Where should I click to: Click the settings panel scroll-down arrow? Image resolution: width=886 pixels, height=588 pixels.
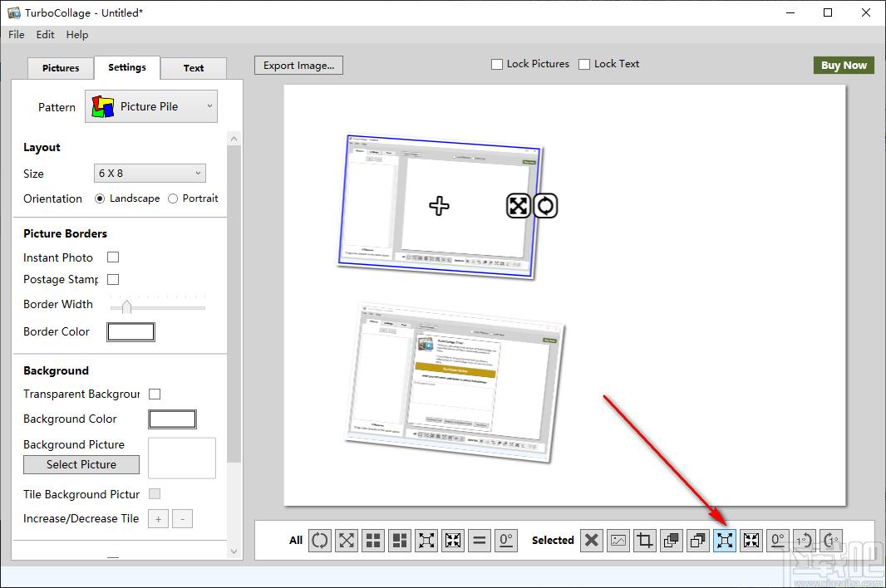pyautogui.click(x=234, y=551)
